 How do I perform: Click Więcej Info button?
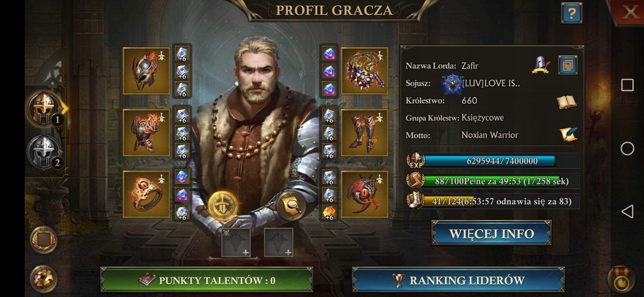[x=491, y=233]
